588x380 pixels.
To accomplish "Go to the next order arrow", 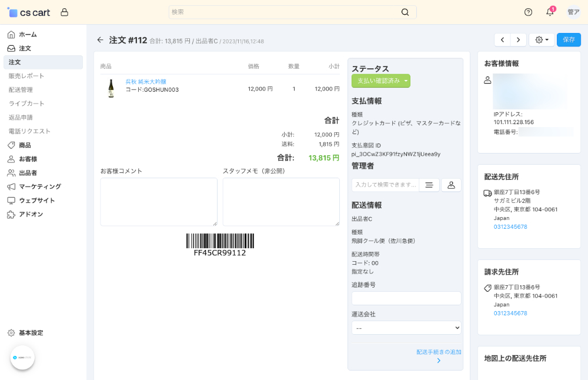I will [518, 40].
